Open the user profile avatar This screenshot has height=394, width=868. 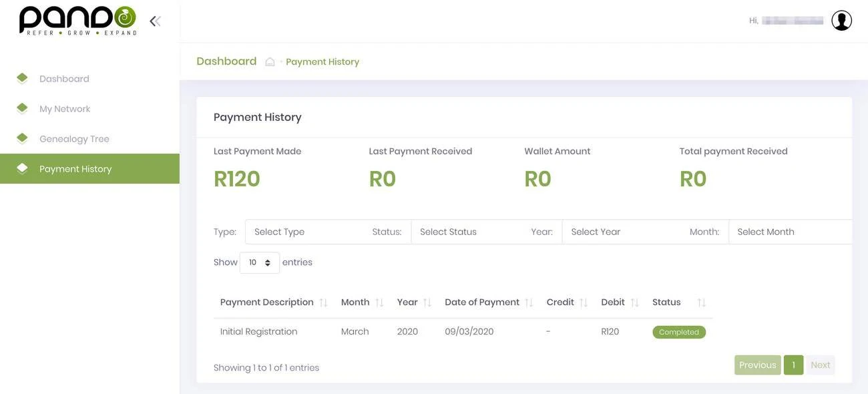(841, 20)
